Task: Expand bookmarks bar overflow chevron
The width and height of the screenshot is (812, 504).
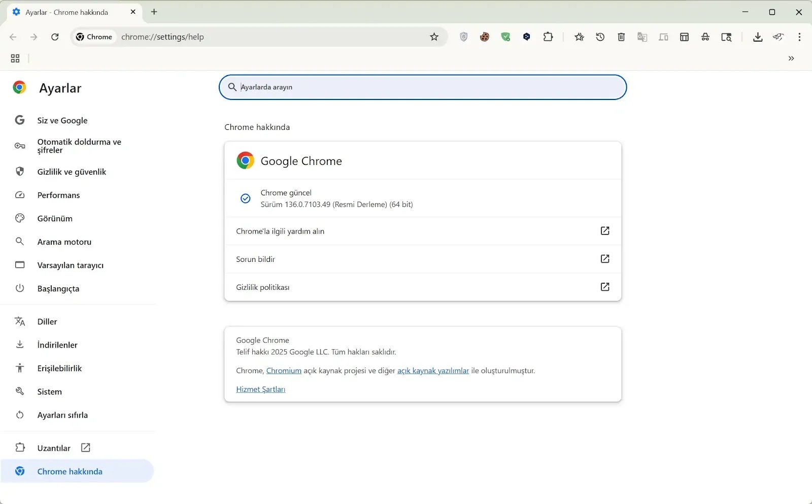Action: pos(791,58)
